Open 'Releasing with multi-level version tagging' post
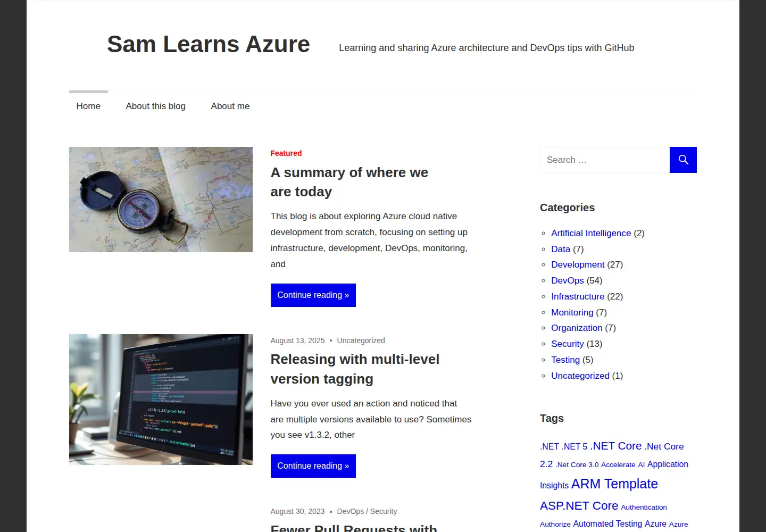 click(x=355, y=369)
